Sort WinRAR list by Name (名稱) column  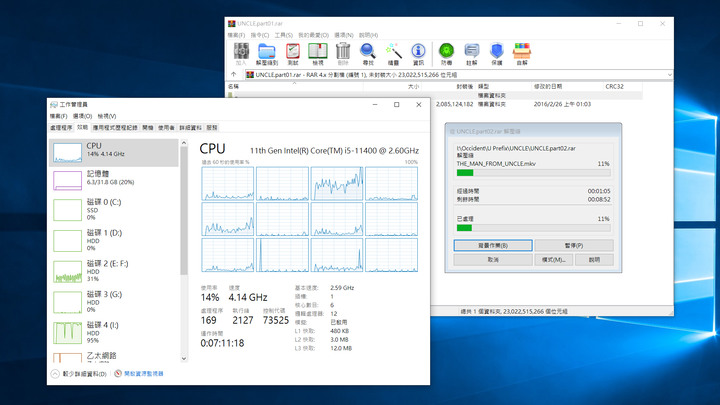[x=294, y=86]
